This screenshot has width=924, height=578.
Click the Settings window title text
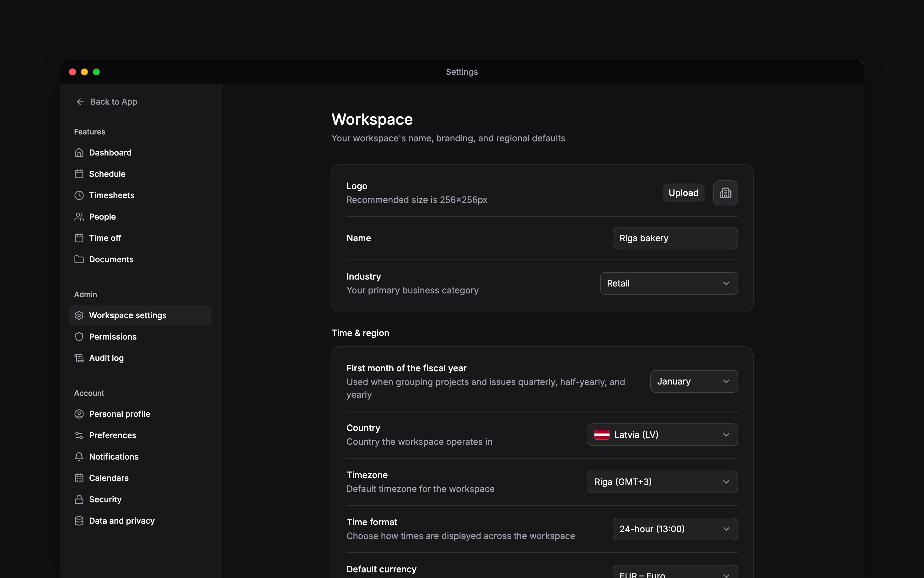point(462,72)
